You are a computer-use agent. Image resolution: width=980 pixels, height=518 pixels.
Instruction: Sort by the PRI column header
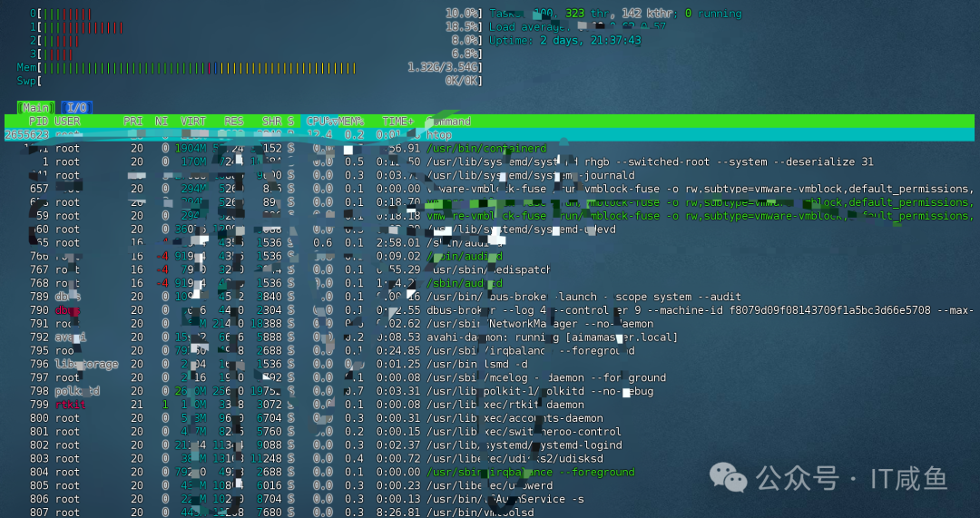pyautogui.click(x=133, y=122)
